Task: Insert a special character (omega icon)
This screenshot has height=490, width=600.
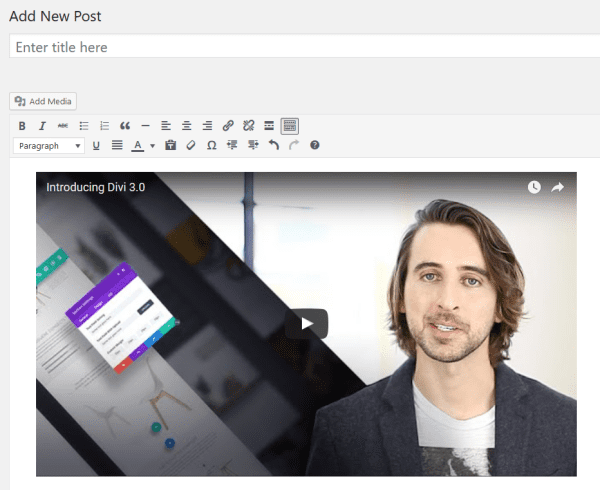Action: tap(211, 146)
